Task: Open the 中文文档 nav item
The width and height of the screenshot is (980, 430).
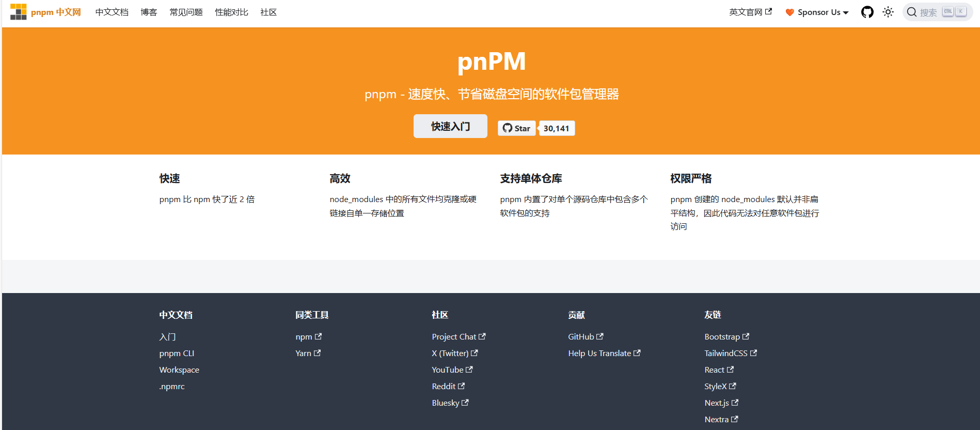Action: coord(112,12)
